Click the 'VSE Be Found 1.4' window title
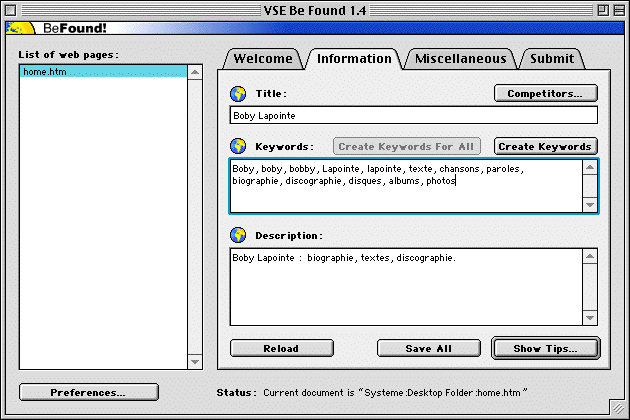The image size is (630, 420). 315,10
